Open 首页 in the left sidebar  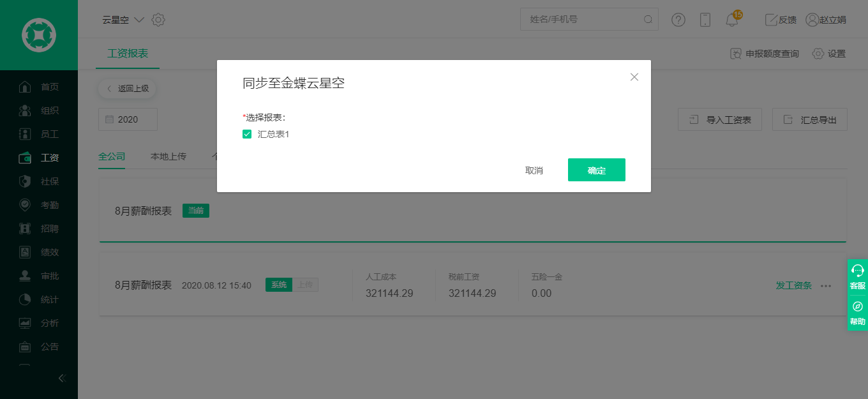(x=39, y=87)
